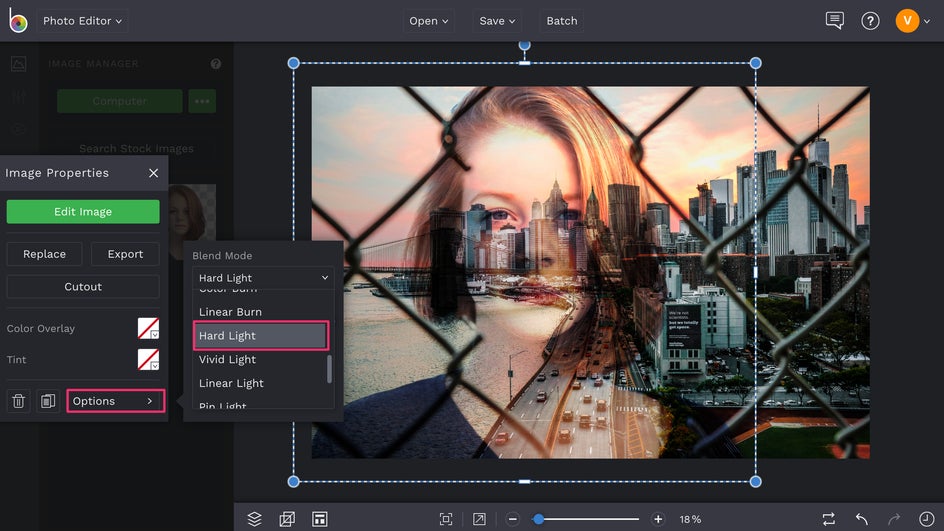Click the 18% zoom value
This screenshot has width=944, height=531.
point(691,519)
